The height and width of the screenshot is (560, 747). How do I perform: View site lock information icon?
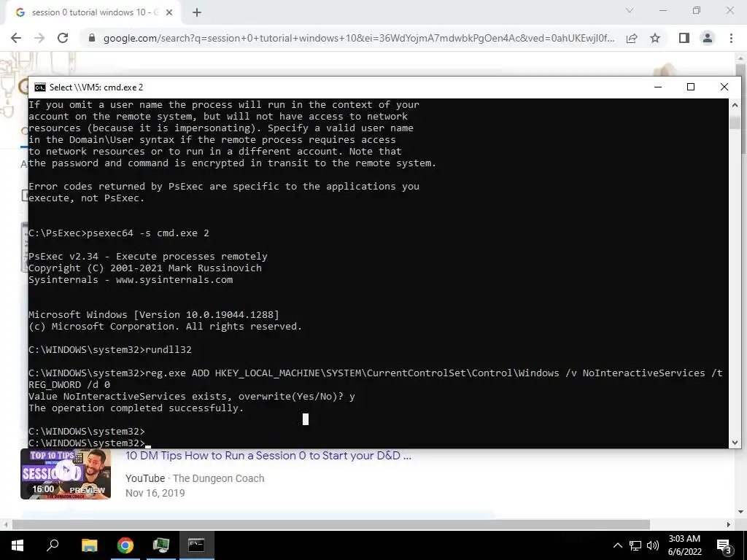point(92,38)
